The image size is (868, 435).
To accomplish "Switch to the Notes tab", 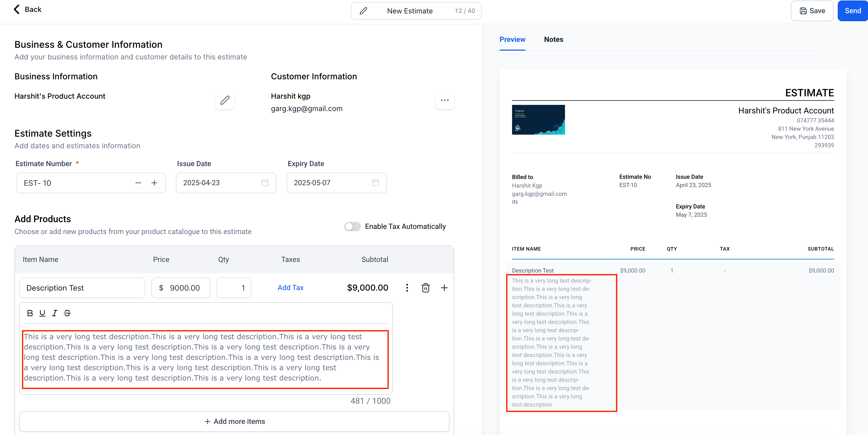I will (x=553, y=39).
